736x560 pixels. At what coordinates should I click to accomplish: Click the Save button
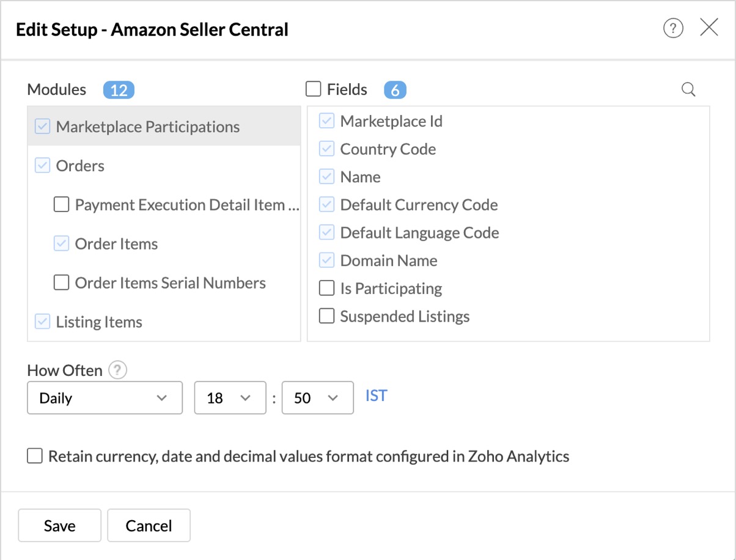coord(59,526)
